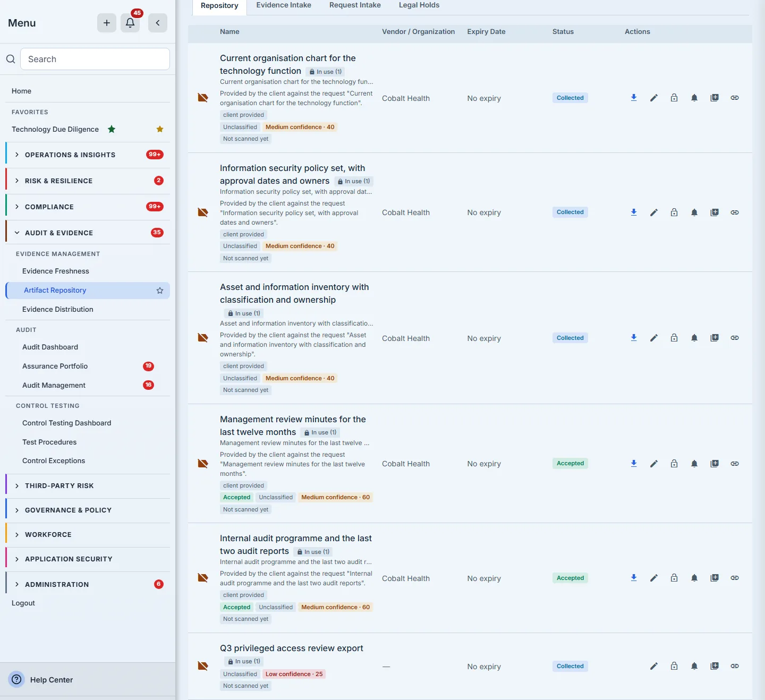Screen dimensions: 765x700
Task: Expand Governance & Policy section
Action: click(88, 510)
